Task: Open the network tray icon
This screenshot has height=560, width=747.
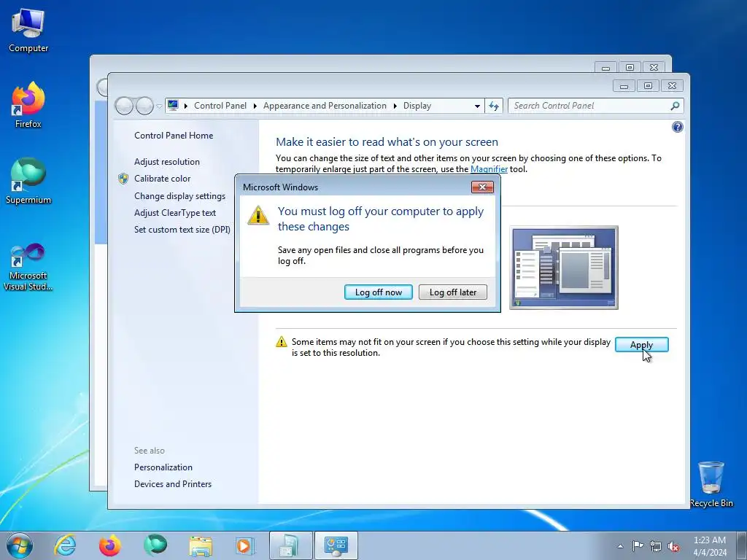Action: pyautogui.click(x=656, y=546)
